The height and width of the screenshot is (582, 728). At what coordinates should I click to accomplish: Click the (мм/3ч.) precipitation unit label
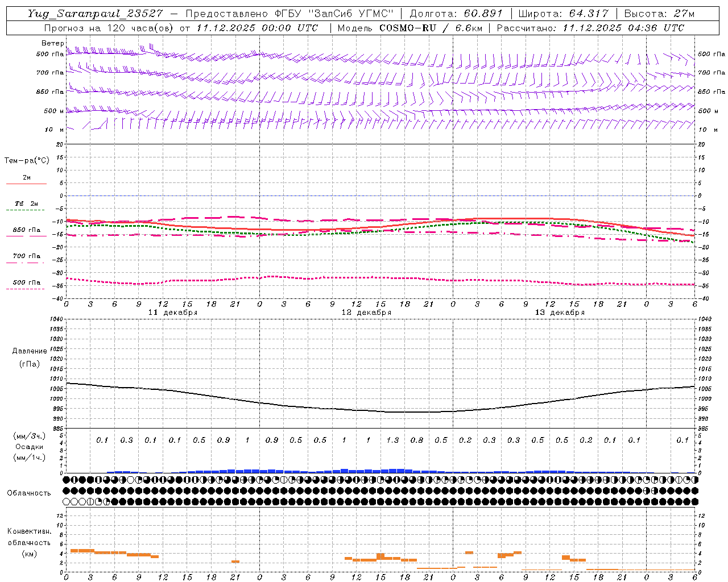30,436
